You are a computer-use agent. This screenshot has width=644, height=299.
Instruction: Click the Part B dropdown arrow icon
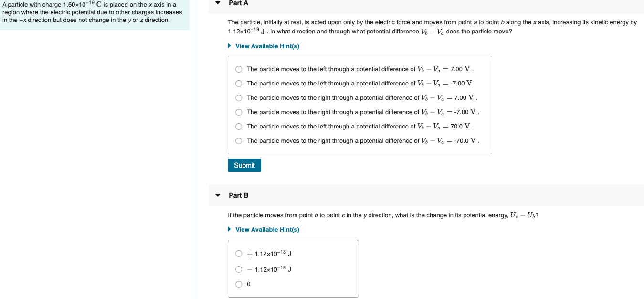pyautogui.click(x=217, y=195)
